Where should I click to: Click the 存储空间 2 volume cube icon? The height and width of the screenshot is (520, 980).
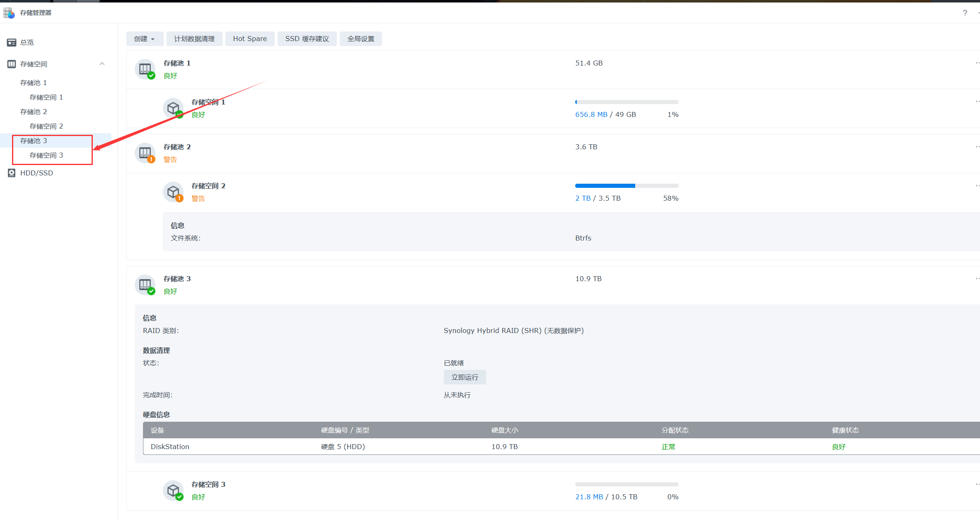click(x=173, y=192)
